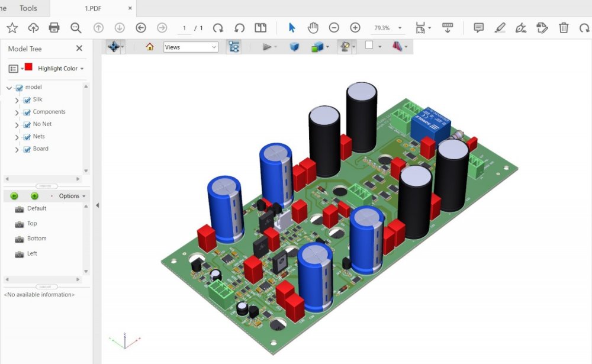Click the rotate clockwise icon

[218, 28]
